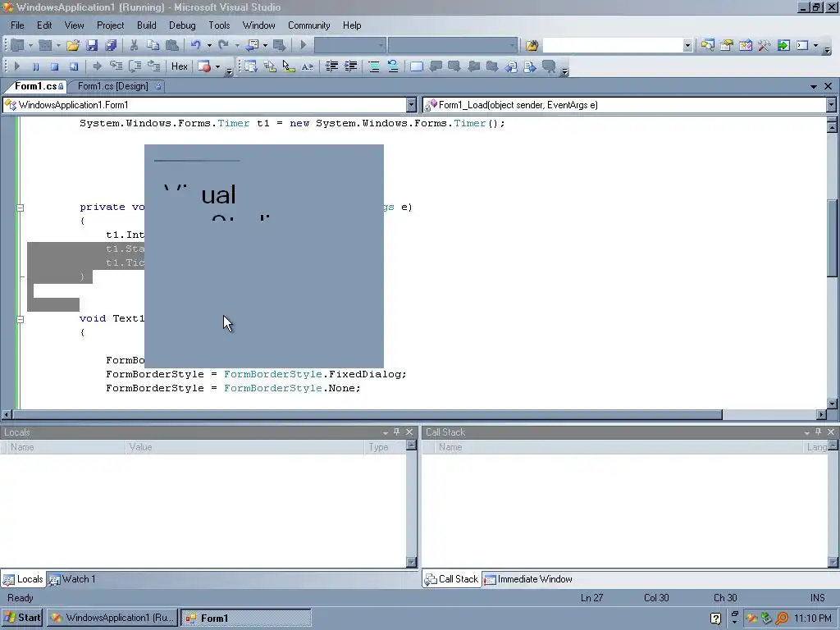This screenshot has width=840, height=630.
Task: Open the Undo history dropdown arrow
Action: pyautogui.click(x=209, y=46)
